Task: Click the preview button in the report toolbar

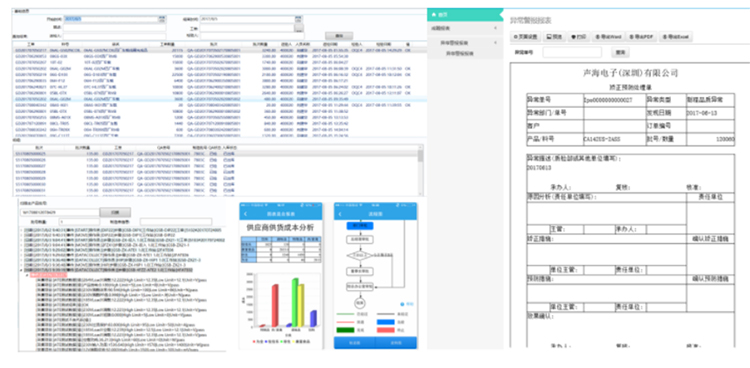Action: 554,36
